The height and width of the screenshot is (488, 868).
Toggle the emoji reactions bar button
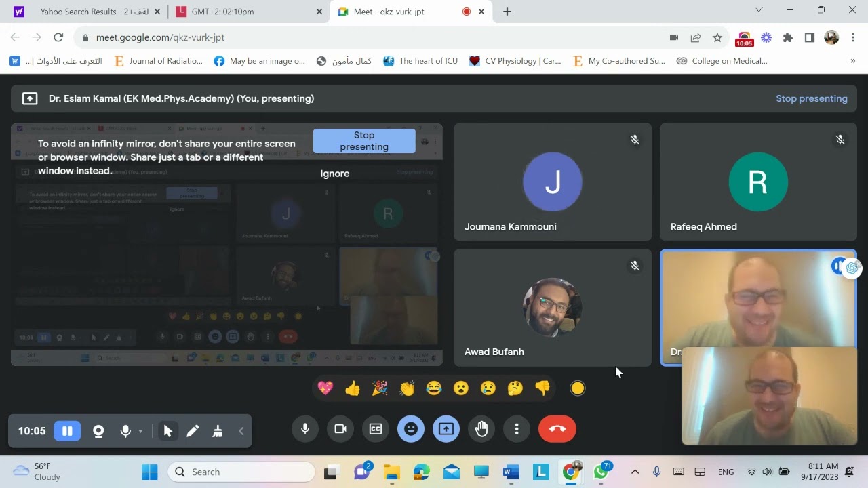pyautogui.click(x=411, y=429)
